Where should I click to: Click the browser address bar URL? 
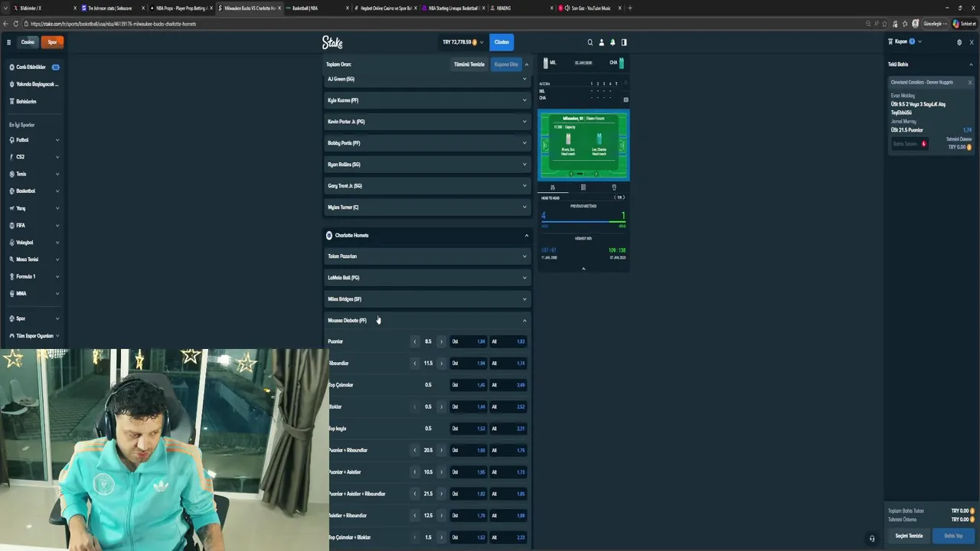pyautogui.click(x=113, y=24)
